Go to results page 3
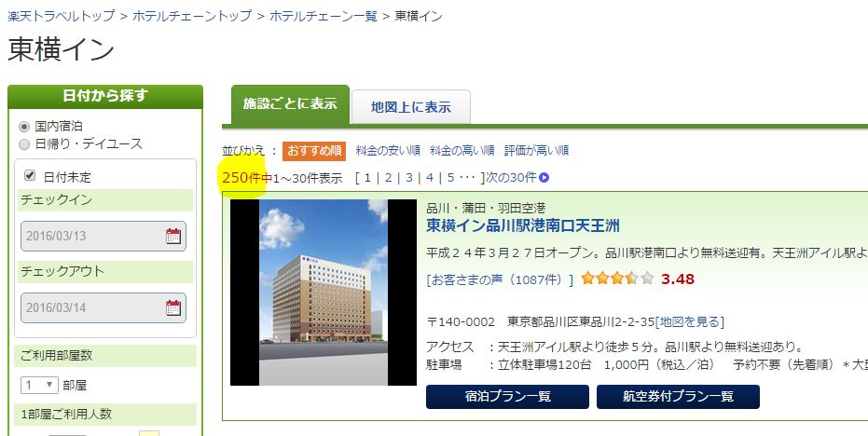Image resolution: width=868 pixels, height=436 pixels. click(409, 178)
